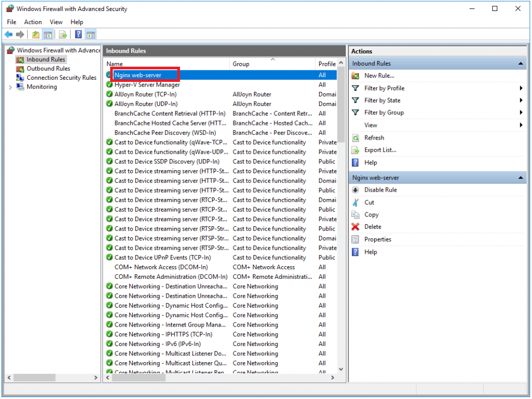
Task: Click the Windows Firewall root node icon
Action: [11, 50]
